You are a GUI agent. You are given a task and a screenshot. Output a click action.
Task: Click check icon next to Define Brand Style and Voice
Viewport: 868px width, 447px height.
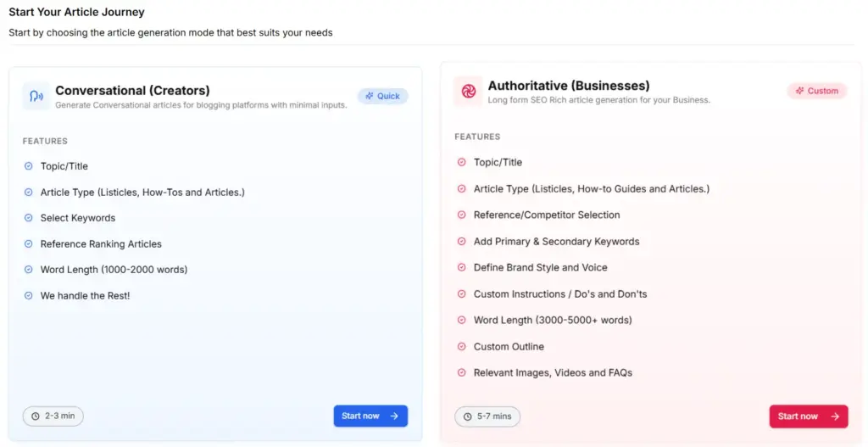pos(461,267)
